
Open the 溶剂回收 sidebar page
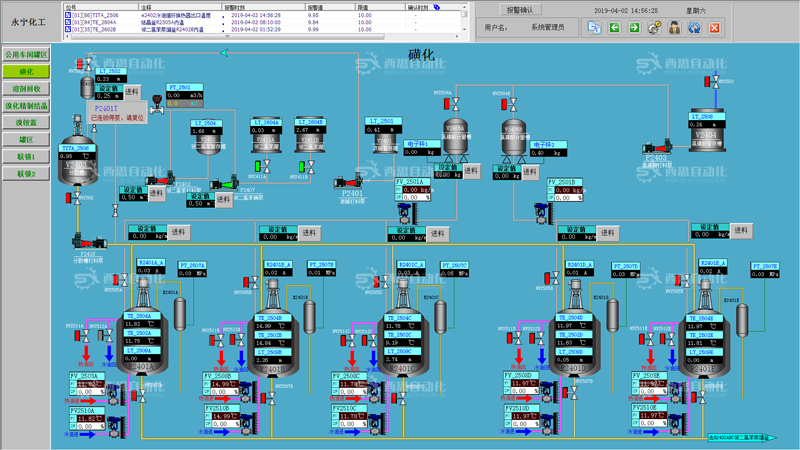click(x=26, y=89)
